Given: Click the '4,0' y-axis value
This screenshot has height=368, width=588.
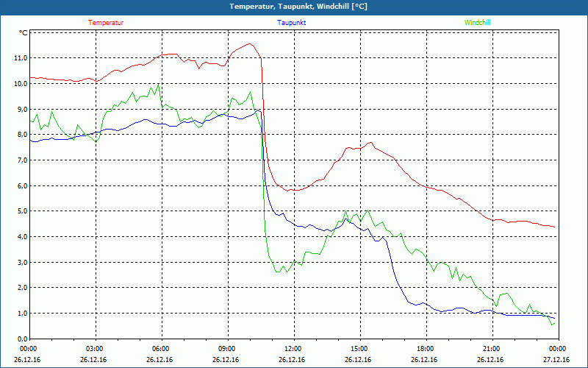Looking at the screenshot, I should [x=23, y=236].
